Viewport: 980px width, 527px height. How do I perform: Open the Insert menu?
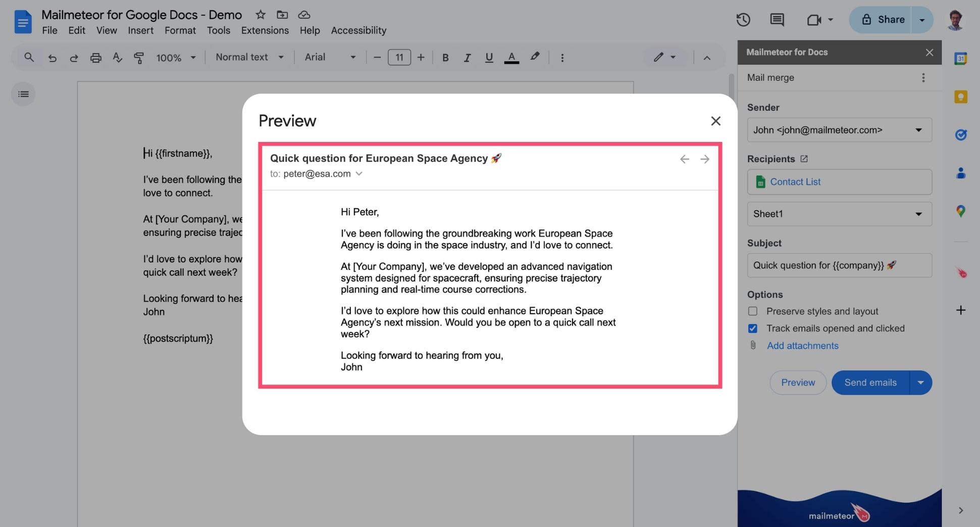[140, 30]
